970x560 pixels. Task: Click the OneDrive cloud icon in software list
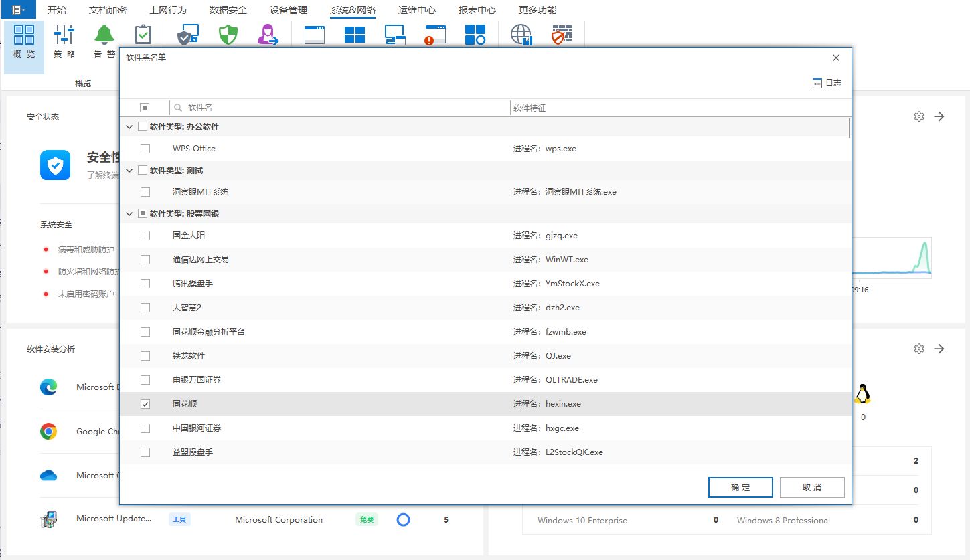tap(48, 476)
